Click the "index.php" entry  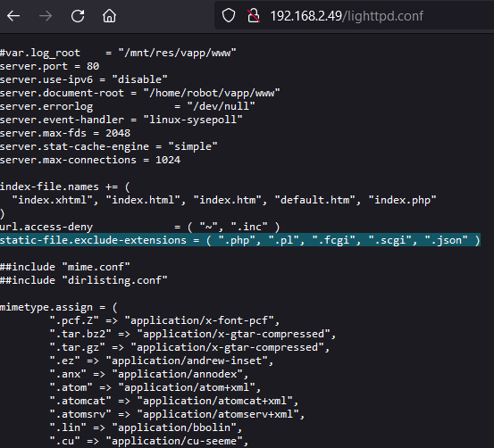402,200
